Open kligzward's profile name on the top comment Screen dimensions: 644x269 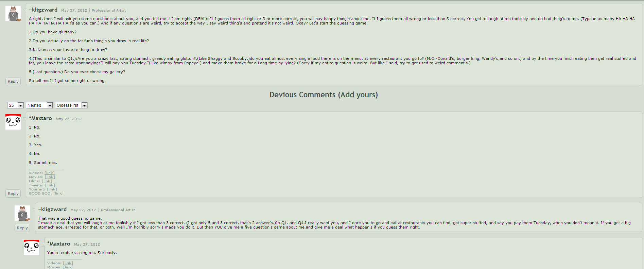[x=45, y=10]
